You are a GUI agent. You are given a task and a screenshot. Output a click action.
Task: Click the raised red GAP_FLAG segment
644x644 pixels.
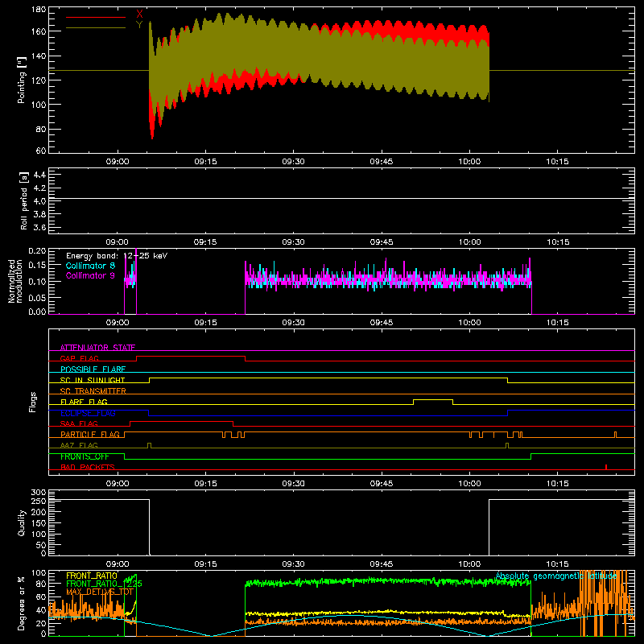(191, 357)
